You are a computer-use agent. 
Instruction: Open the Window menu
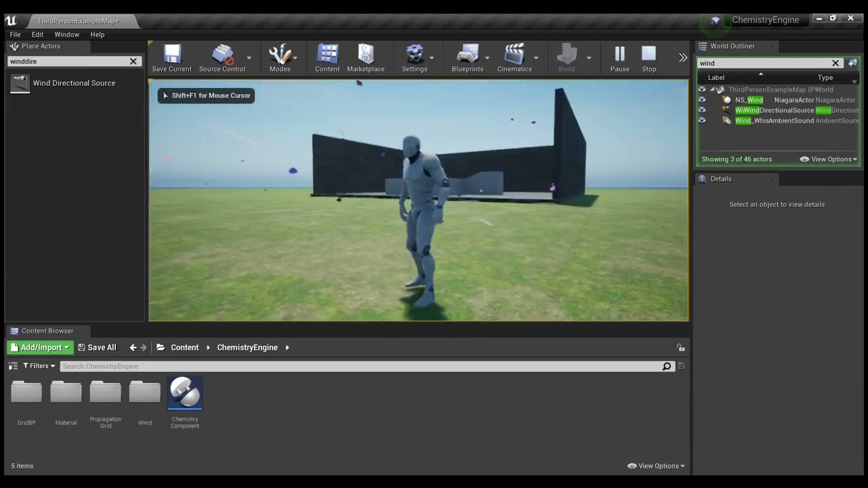[x=66, y=35]
